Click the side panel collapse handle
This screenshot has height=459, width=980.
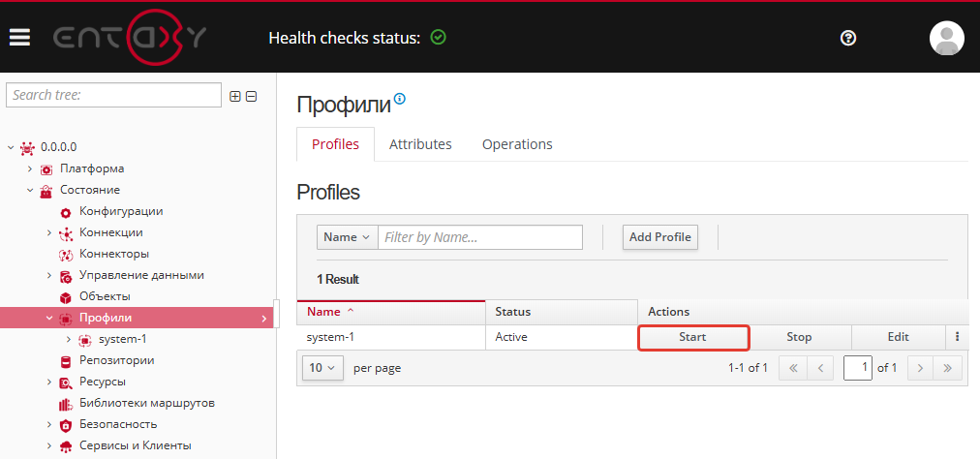(x=276, y=314)
